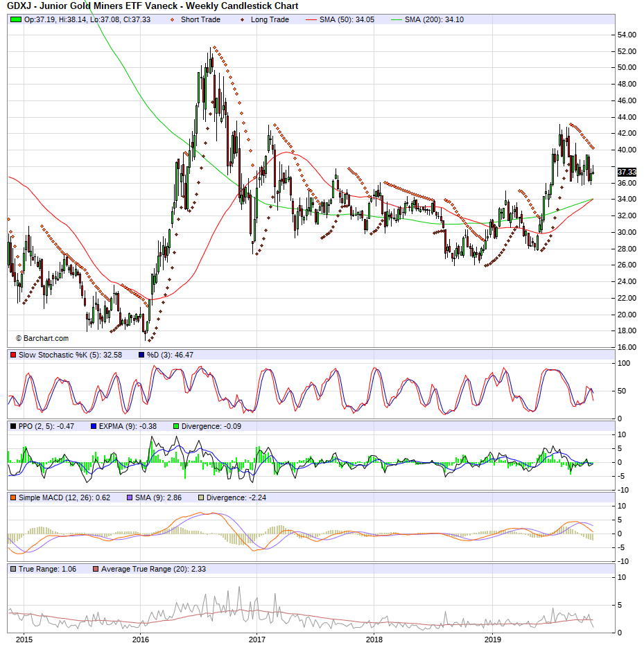This screenshot has width=644, height=661.
Task: Click the Slow Stochastic %K (5): 32.58 label
Action: (x=71, y=355)
